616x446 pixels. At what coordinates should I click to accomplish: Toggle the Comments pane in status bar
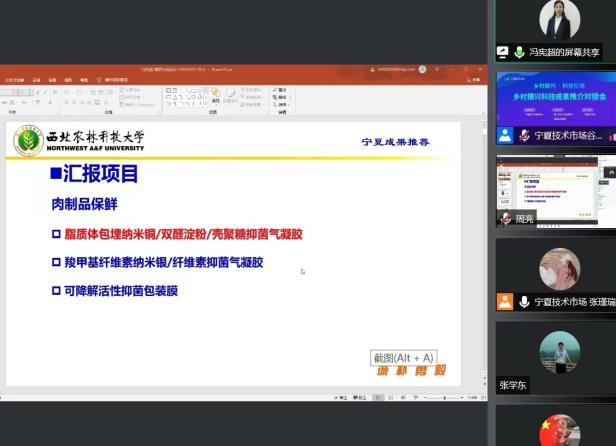click(x=359, y=398)
